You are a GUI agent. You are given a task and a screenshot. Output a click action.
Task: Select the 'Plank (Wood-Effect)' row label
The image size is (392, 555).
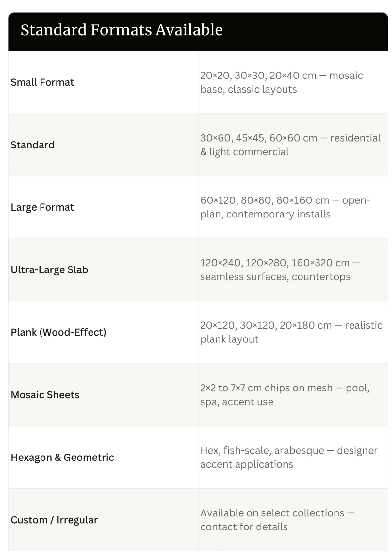(x=58, y=332)
